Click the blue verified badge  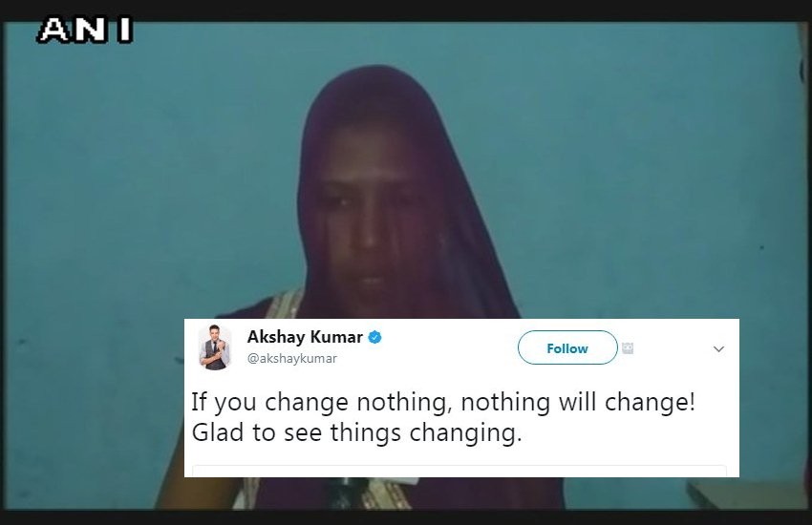(x=374, y=337)
